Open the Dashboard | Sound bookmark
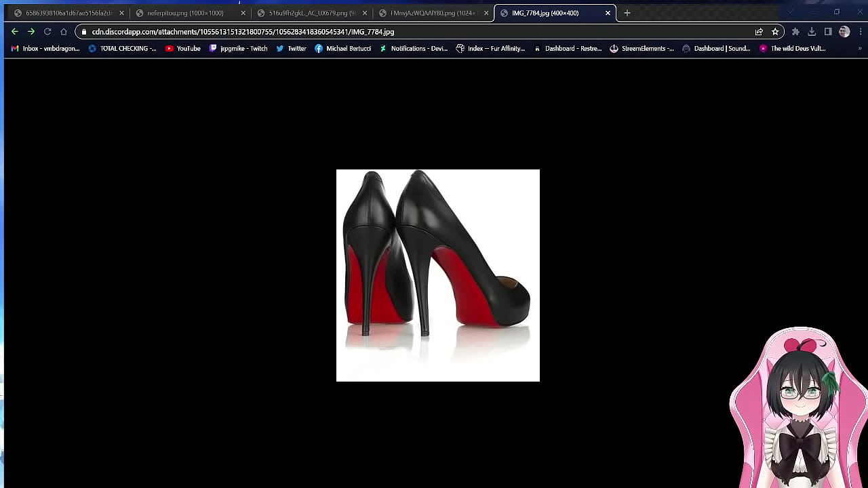Screen dimensions: 868x488 tap(717, 49)
